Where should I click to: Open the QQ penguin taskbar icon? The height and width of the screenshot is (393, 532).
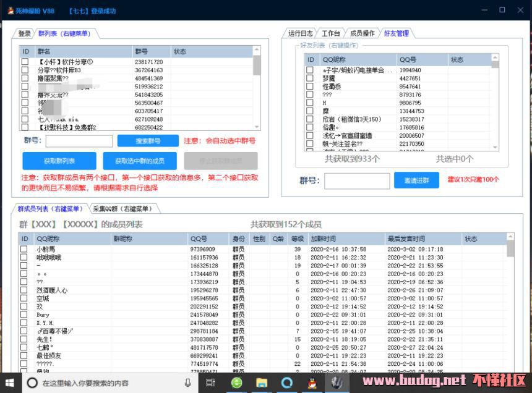pos(312,383)
